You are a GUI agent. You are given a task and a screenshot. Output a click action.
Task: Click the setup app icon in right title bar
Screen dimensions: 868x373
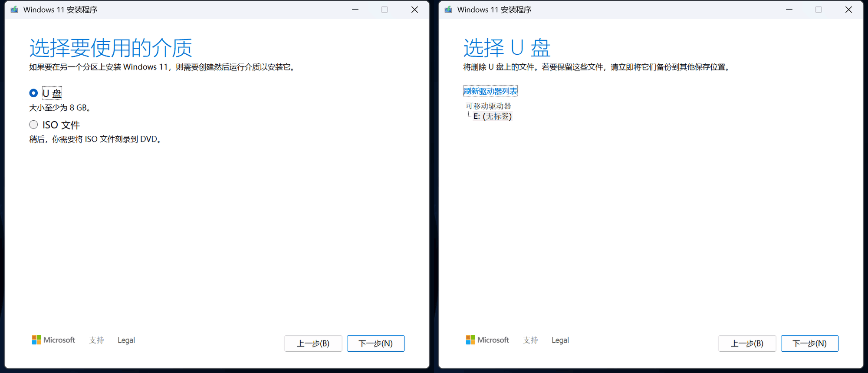tap(448, 10)
